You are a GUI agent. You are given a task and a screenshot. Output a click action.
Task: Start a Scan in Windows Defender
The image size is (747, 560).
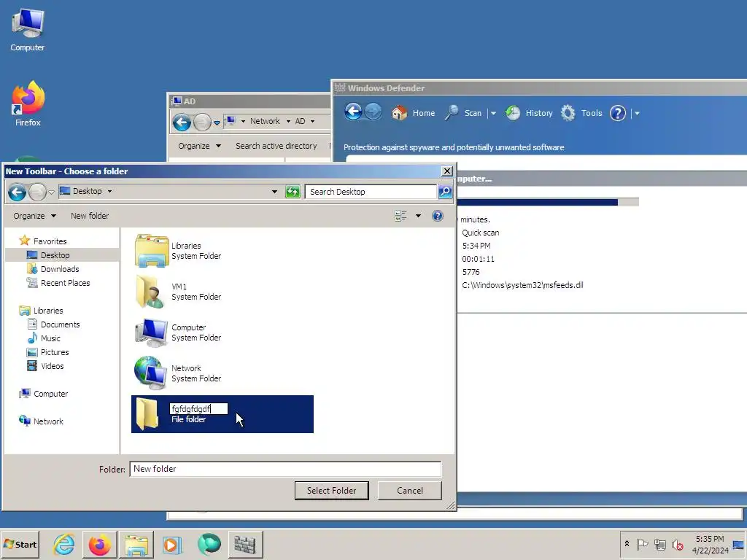click(x=463, y=113)
